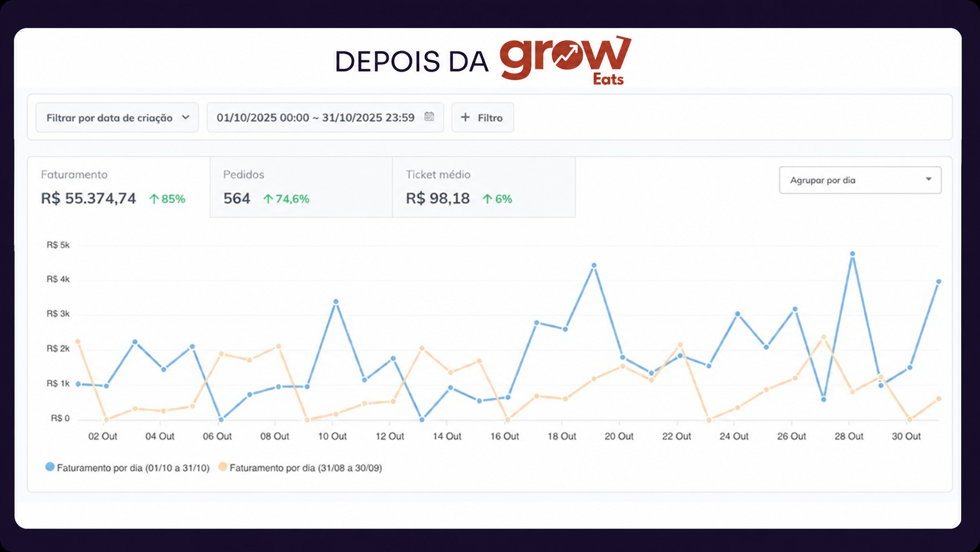Click the 'R$ 5k' axis label
This screenshot has width=980, height=552.
click(x=58, y=245)
